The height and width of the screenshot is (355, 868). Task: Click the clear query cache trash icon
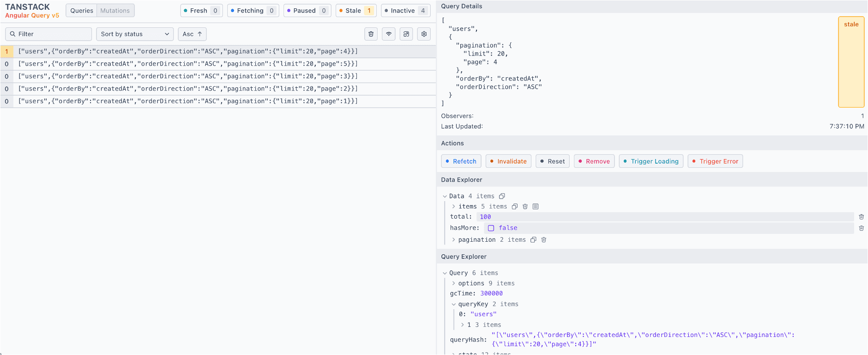click(371, 34)
